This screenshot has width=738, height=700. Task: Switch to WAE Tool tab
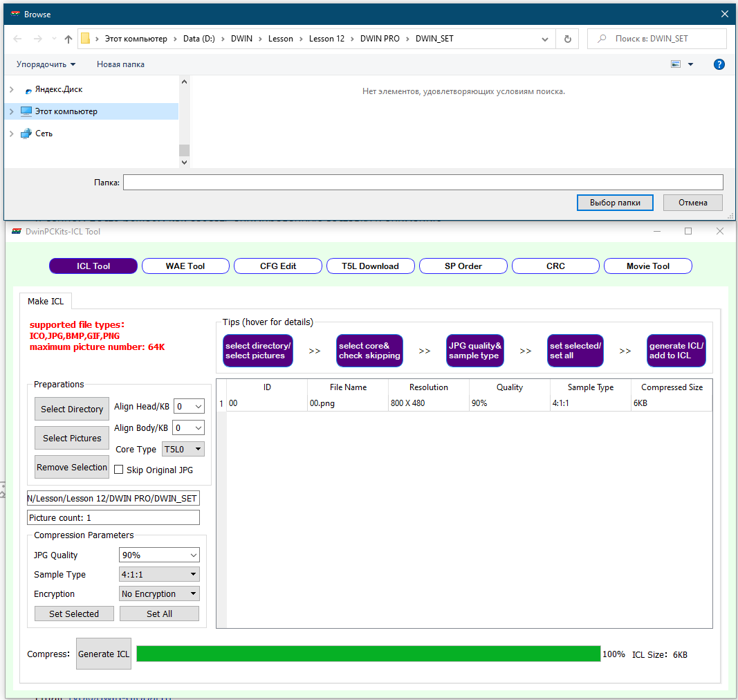point(185,266)
